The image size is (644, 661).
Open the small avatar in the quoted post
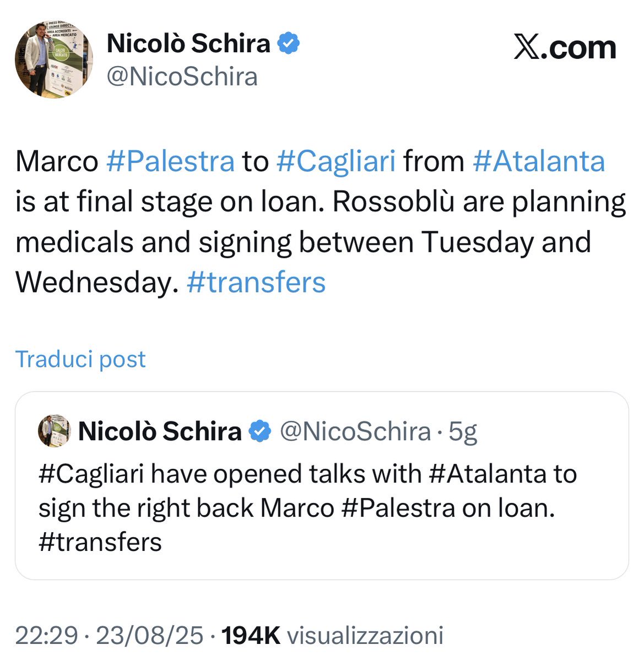[54, 431]
